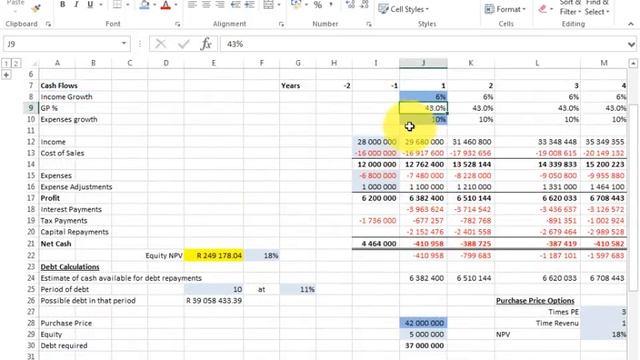Align text right

(x=220, y=4)
